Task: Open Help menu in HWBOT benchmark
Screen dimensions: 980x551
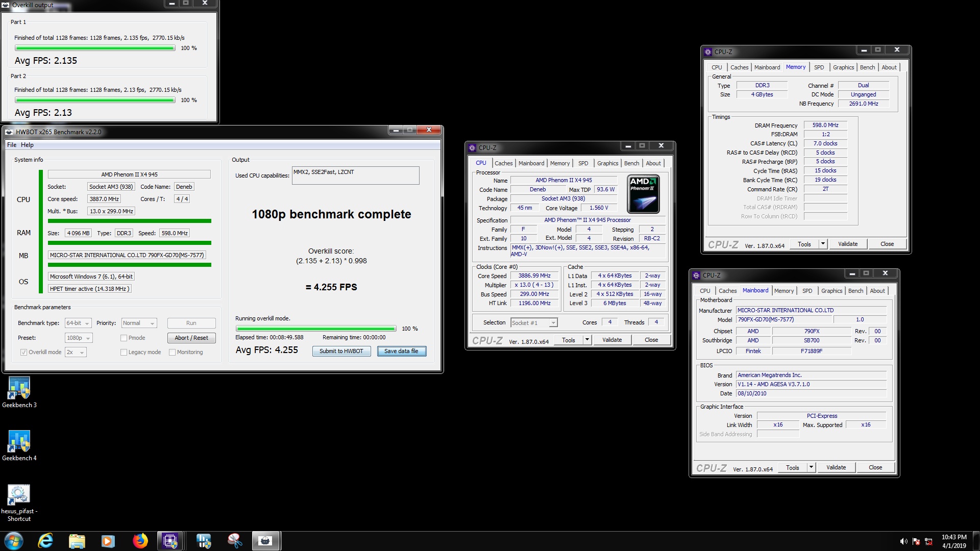Action: coord(27,145)
